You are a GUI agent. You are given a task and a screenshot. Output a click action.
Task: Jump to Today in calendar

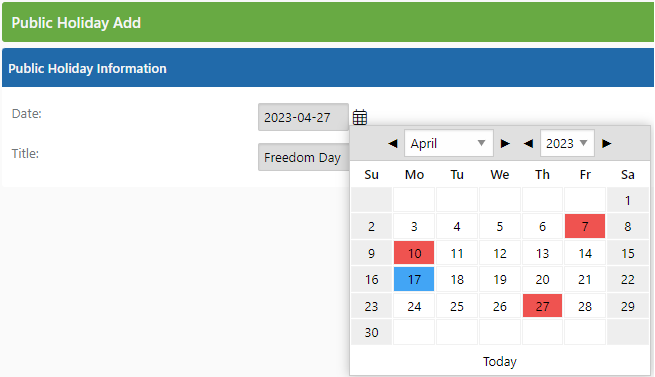[x=500, y=362]
